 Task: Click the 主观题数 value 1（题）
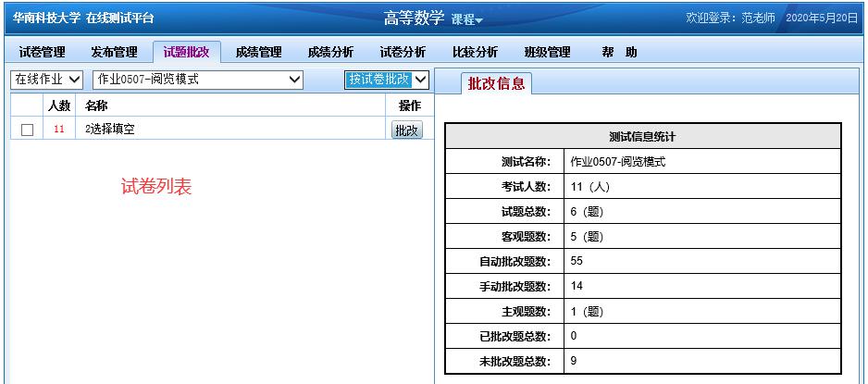point(587,312)
